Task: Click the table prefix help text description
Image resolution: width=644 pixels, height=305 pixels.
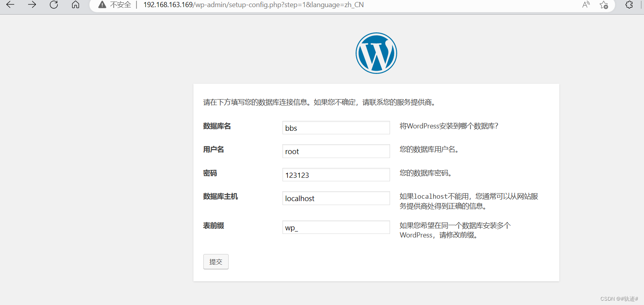Action: tap(455, 230)
